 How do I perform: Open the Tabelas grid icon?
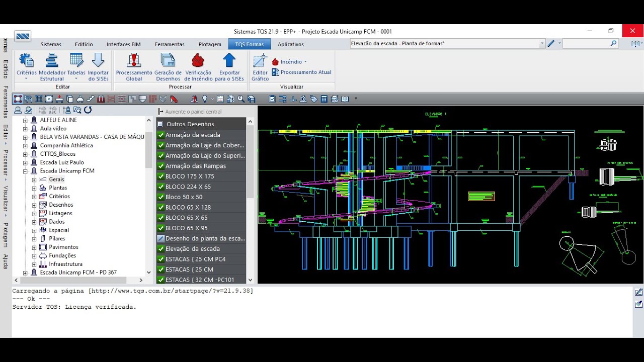click(76, 61)
